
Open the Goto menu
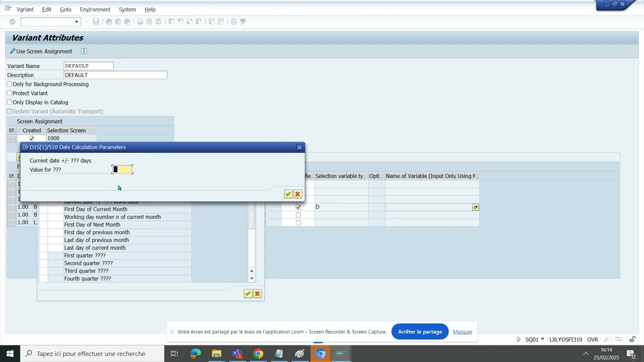tap(65, 9)
